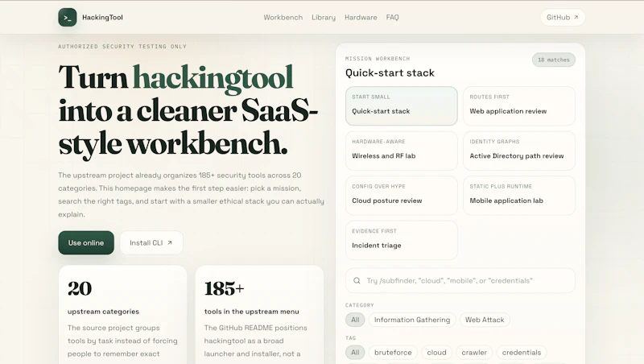Select the Incident triage mission card
The width and height of the screenshot is (644, 364).
pyautogui.click(x=401, y=240)
